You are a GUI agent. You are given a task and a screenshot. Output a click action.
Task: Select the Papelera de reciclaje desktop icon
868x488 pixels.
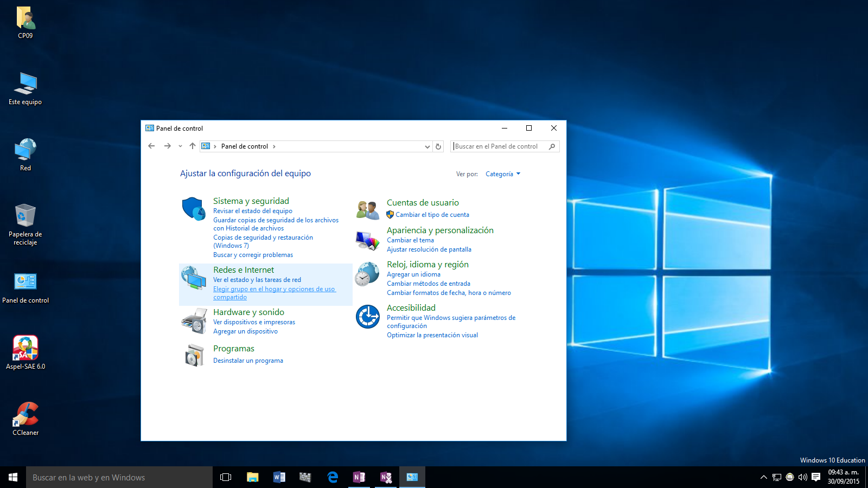(x=25, y=224)
